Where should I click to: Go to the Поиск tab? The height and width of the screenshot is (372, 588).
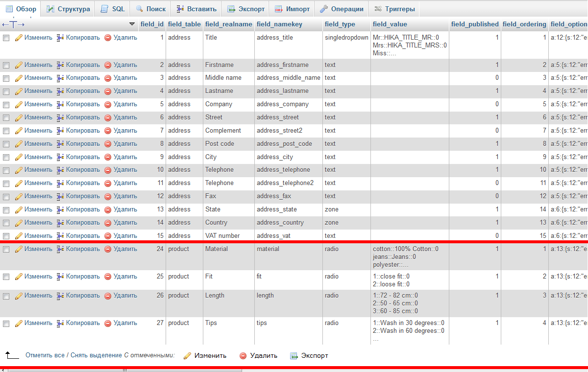pos(151,9)
